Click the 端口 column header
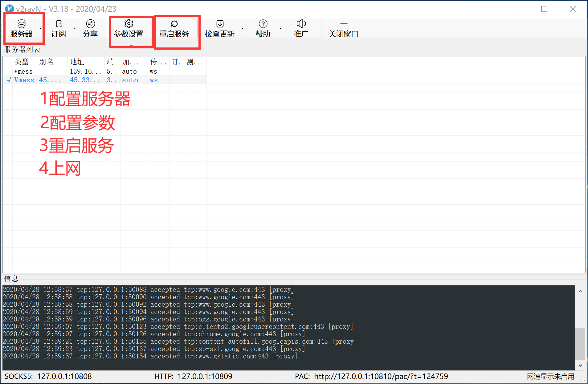Image resolution: width=588 pixels, height=384 pixels. pyautogui.click(x=112, y=62)
